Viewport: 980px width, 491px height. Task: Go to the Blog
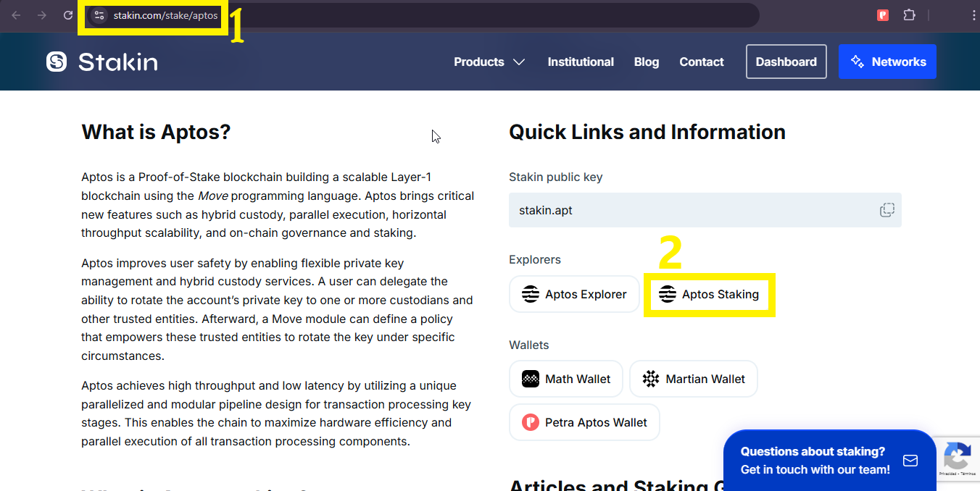[x=647, y=62]
